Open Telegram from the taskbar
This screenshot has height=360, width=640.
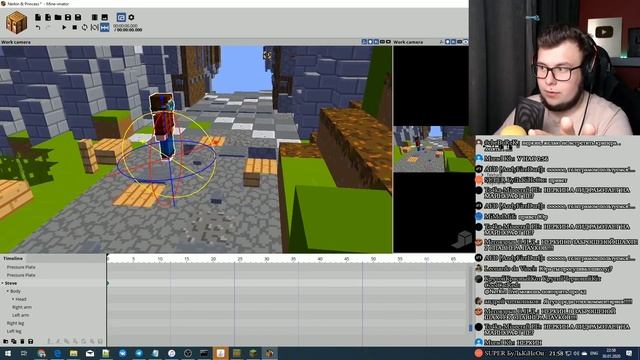coord(139,353)
